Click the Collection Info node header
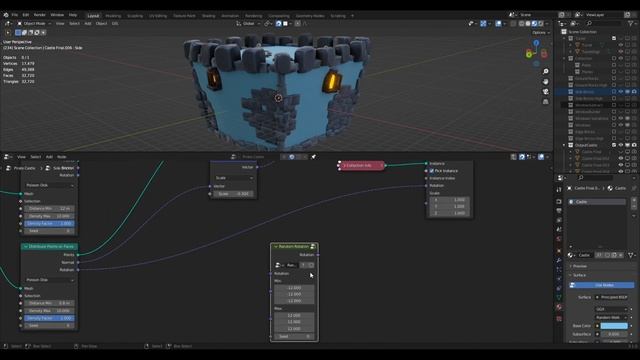Image resolution: width=640 pixels, height=360 pixels. tap(361, 166)
